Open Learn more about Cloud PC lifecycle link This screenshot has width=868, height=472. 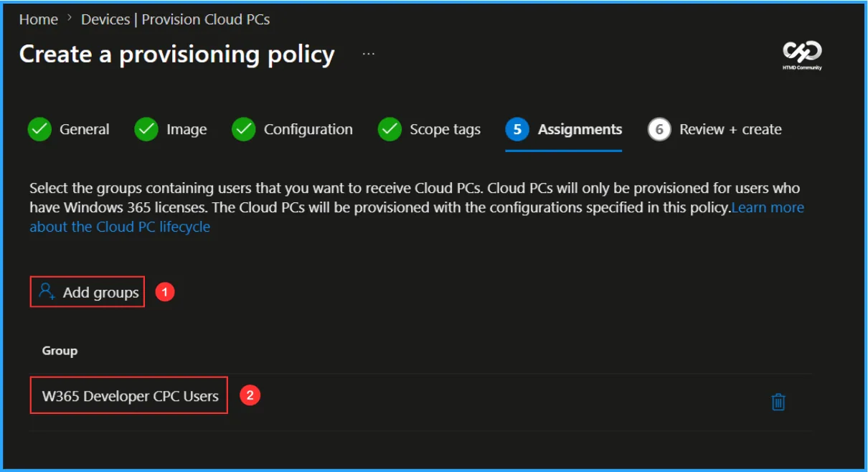tap(768, 208)
